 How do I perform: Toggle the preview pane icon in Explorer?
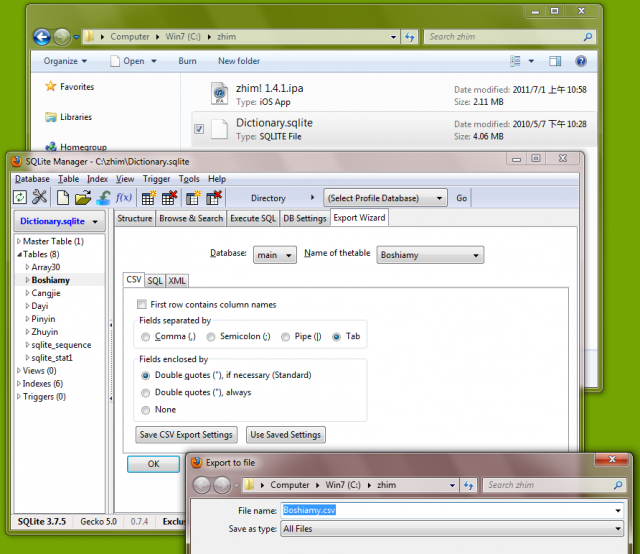pyautogui.click(x=555, y=61)
